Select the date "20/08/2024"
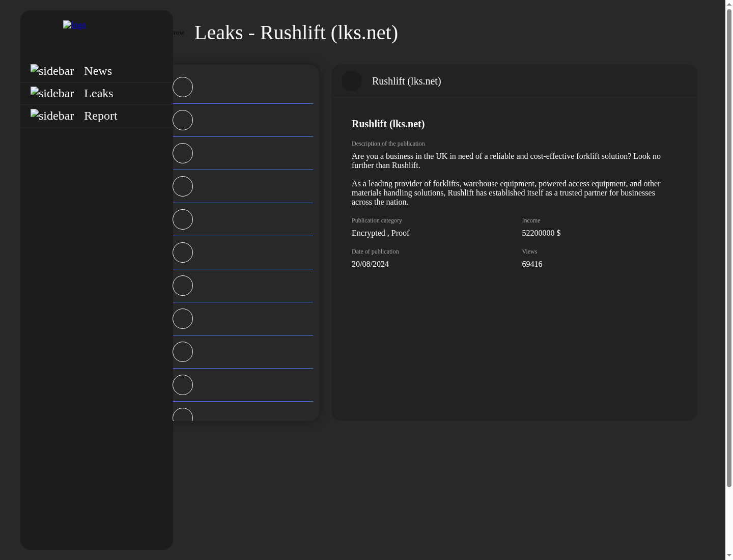The height and width of the screenshot is (560, 733). [370, 264]
